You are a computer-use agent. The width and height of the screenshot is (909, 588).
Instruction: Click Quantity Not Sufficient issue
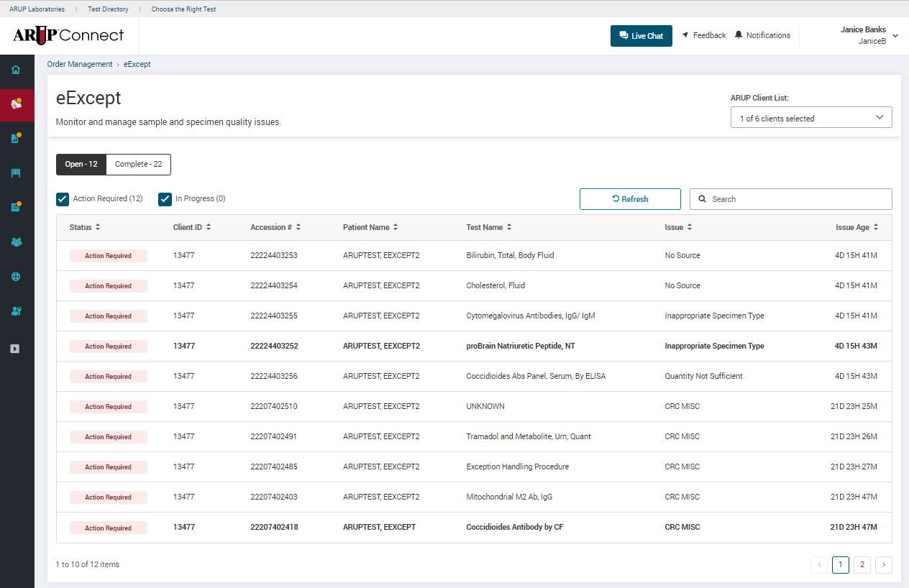(704, 376)
